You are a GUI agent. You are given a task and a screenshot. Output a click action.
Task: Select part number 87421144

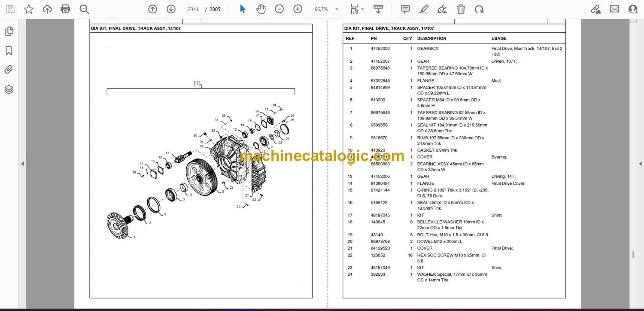tap(380, 190)
